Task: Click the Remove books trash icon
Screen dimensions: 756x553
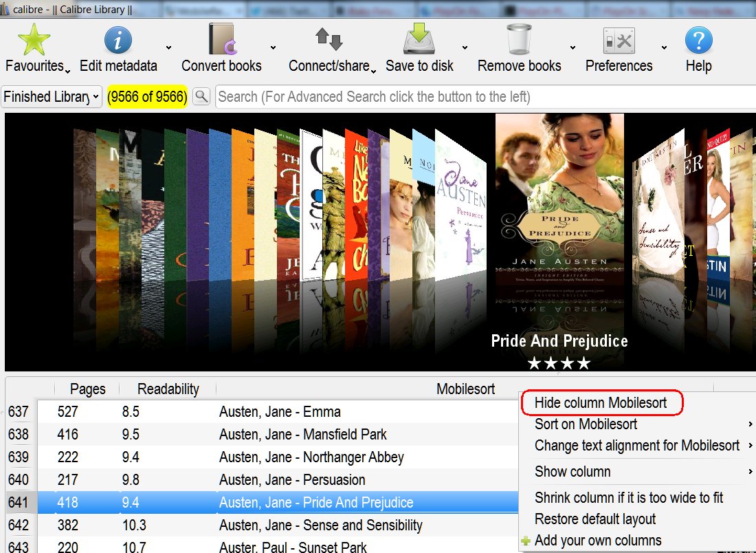Action: tap(519, 40)
